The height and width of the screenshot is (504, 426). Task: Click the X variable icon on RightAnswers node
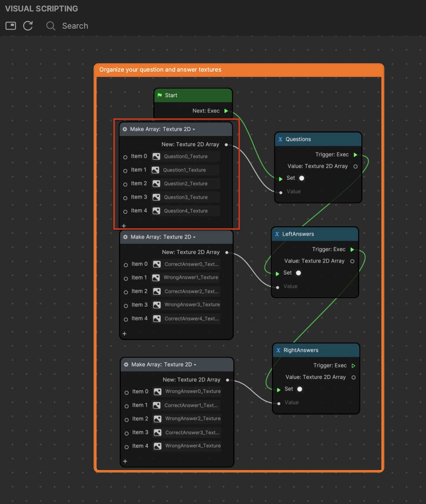(278, 350)
